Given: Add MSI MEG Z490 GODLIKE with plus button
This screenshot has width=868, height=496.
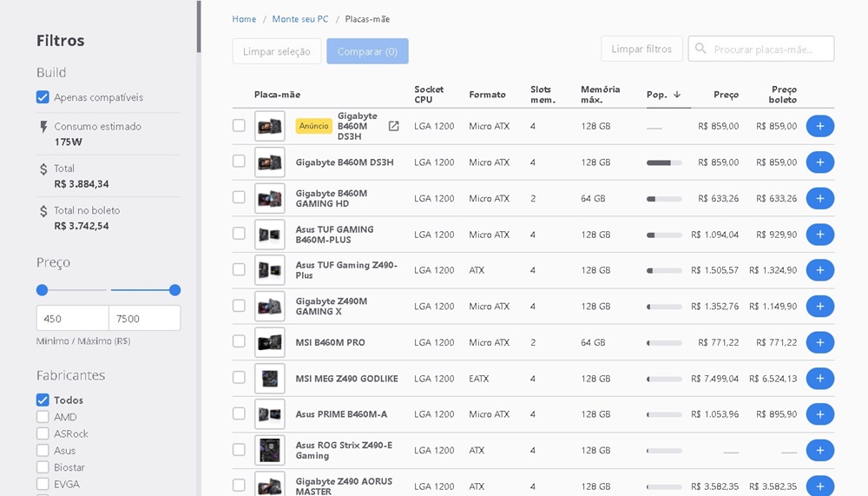Looking at the screenshot, I should (820, 379).
